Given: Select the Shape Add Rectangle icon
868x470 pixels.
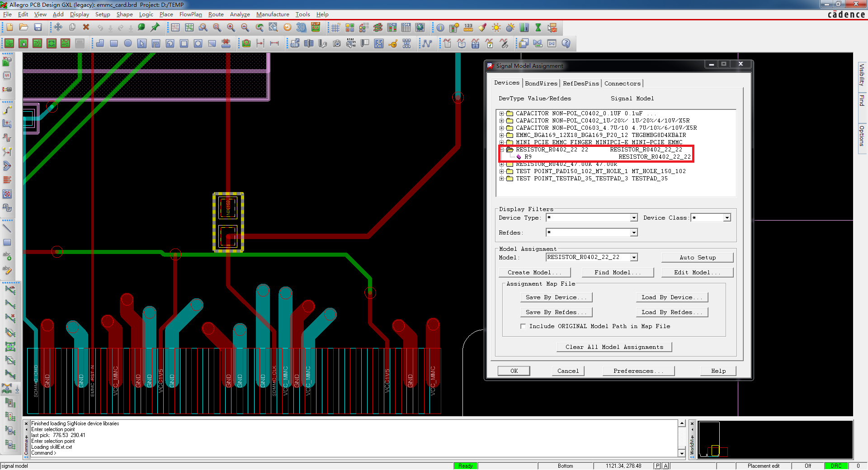Looking at the screenshot, I should [114, 43].
